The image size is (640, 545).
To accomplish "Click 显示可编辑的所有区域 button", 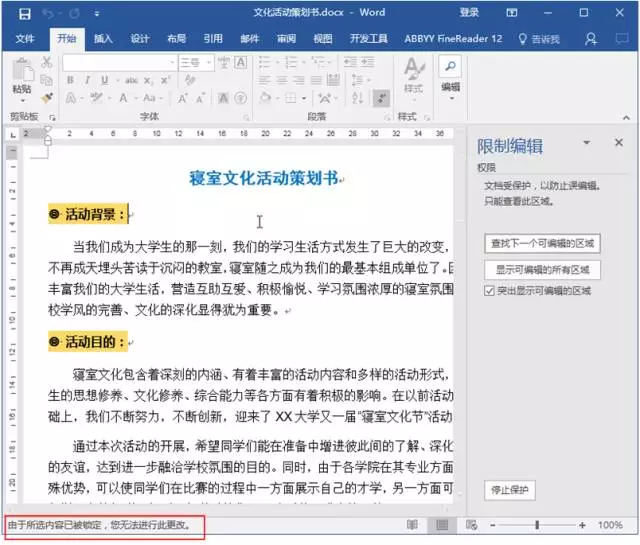I will pos(542,270).
